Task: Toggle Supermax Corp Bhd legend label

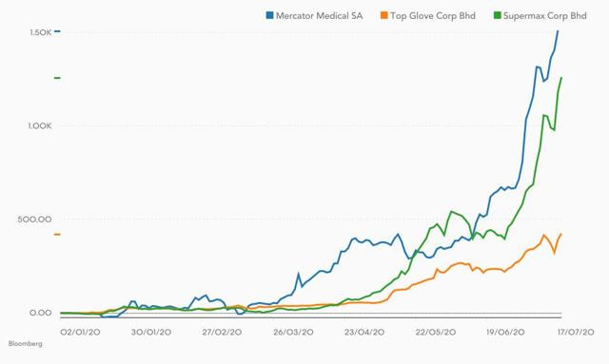Action: point(545,16)
